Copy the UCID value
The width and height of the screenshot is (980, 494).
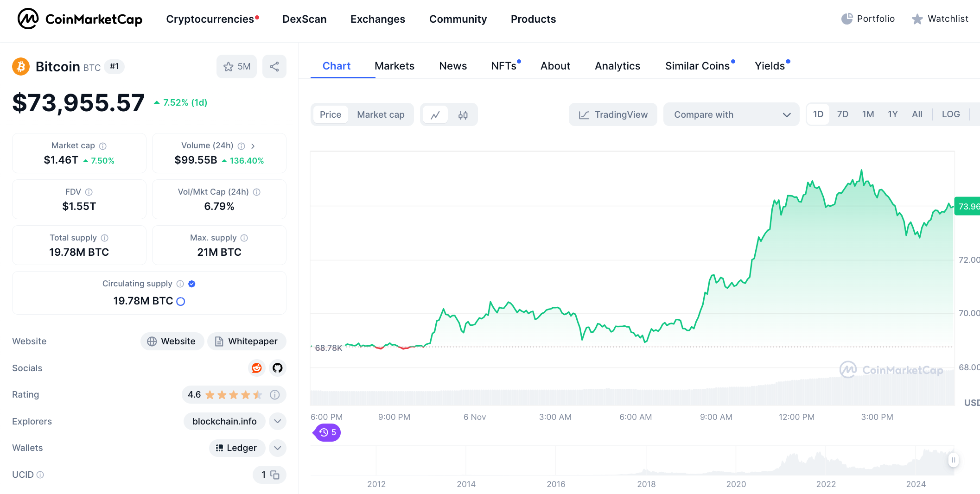pos(275,475)
